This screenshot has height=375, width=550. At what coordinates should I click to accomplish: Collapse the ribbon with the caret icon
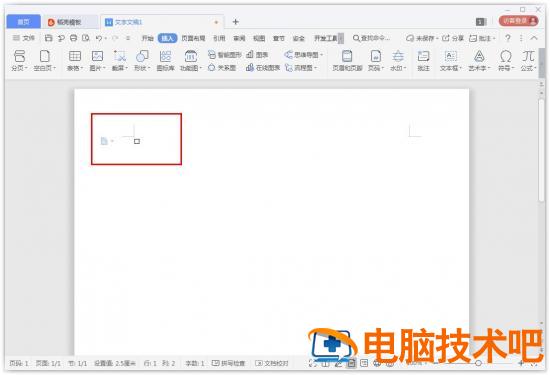point(534,38)
